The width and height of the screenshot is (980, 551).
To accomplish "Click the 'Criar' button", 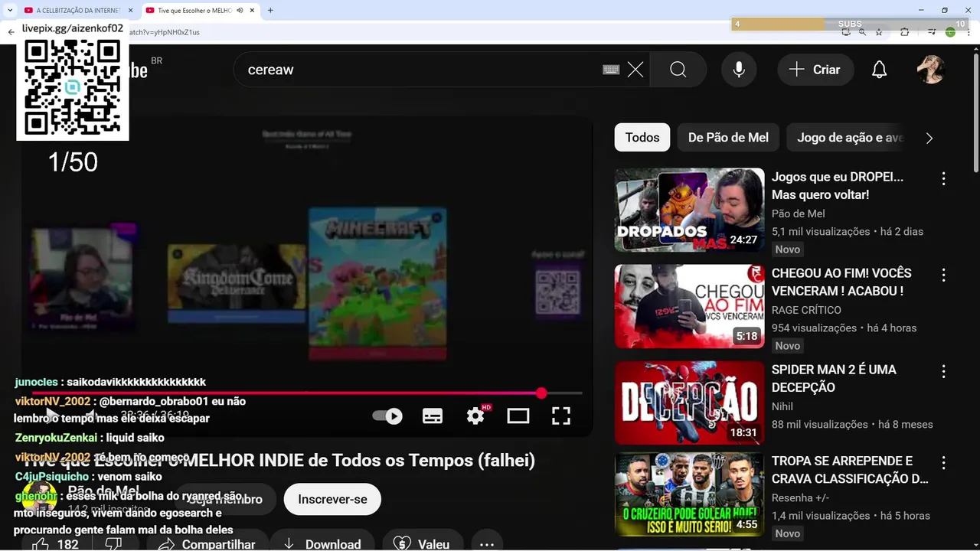I will (815, 70).
